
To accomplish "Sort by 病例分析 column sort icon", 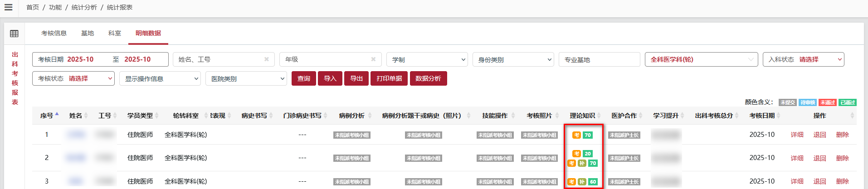I will tap(369, 116).
